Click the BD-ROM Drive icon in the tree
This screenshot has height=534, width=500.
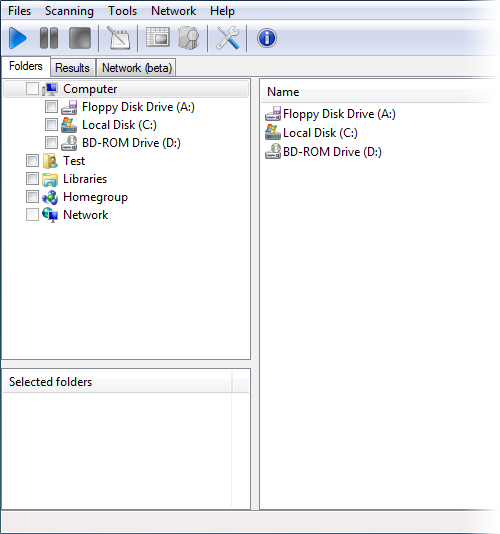tap(69, 143)
